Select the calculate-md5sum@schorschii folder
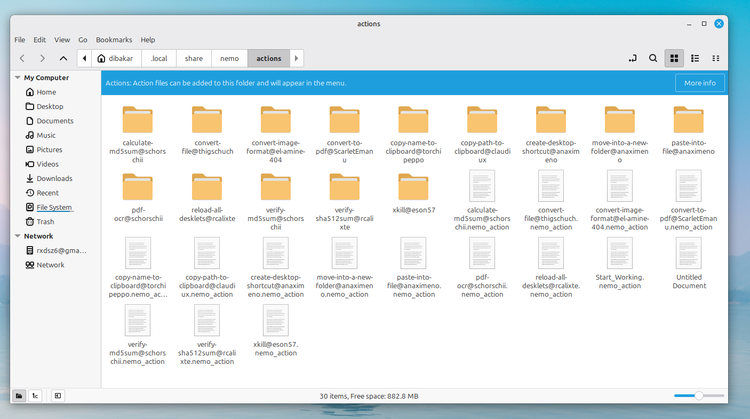The width and height of the screenshot is (750, 419). pyautogui.click(x=138, y=134)
